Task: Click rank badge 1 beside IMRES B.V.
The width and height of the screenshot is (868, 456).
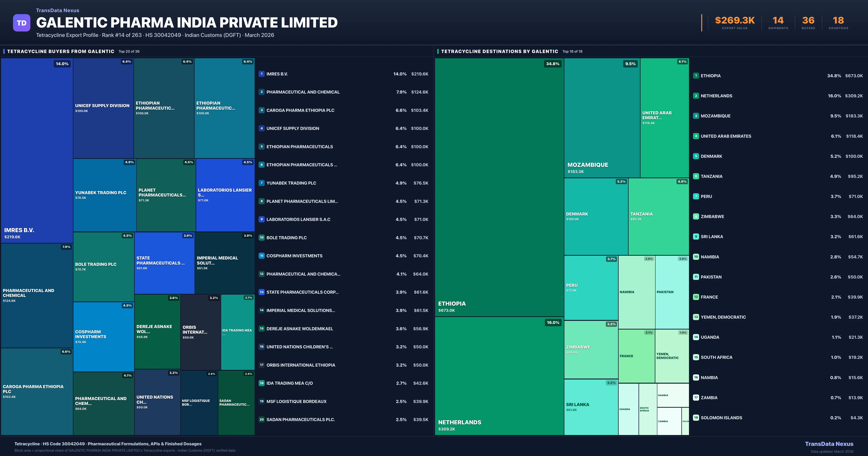Action: coord(261,74)
